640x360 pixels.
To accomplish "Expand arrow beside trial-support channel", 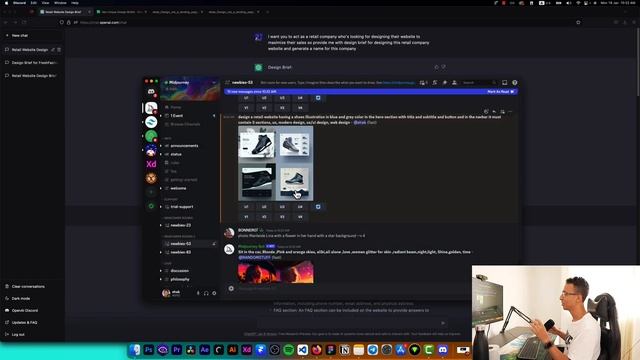I will pyautogui.click(x=161, y=207).
